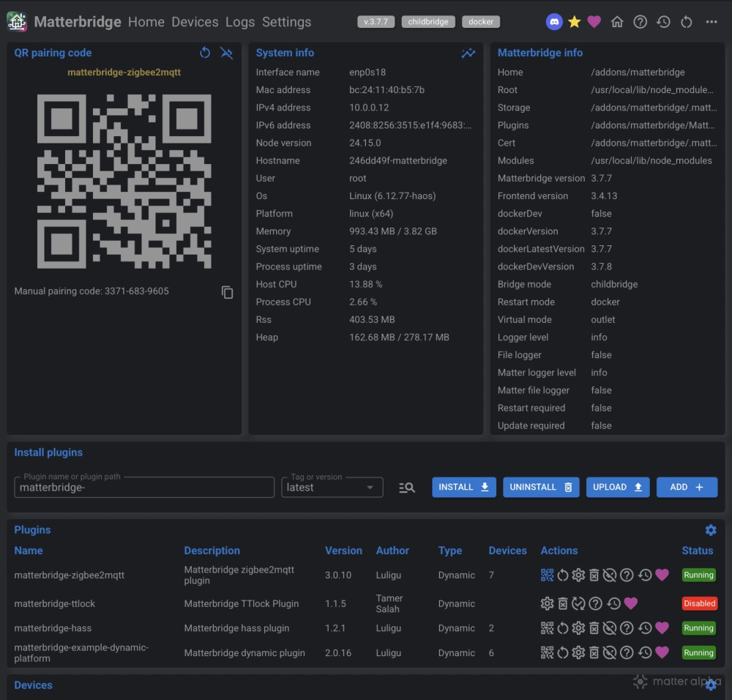Click the QR code image

124,181
